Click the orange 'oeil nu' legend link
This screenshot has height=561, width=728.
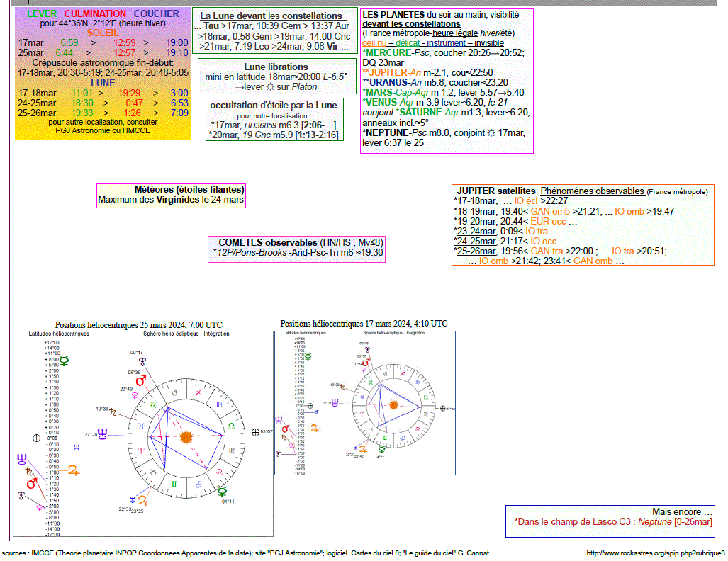tap(374, 43)
